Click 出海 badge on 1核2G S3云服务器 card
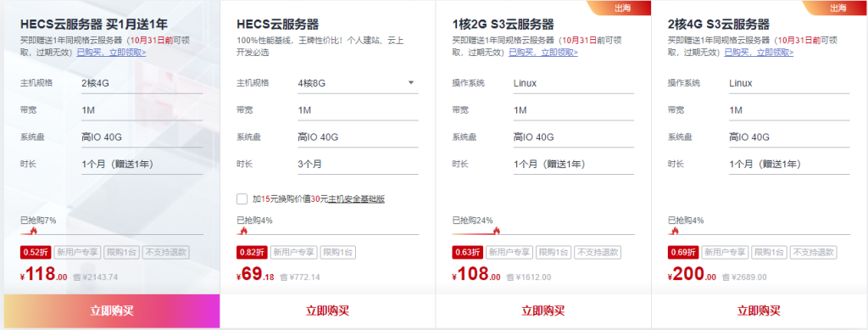Viewport: 868px width, 330px height. (x=618, y=7)
